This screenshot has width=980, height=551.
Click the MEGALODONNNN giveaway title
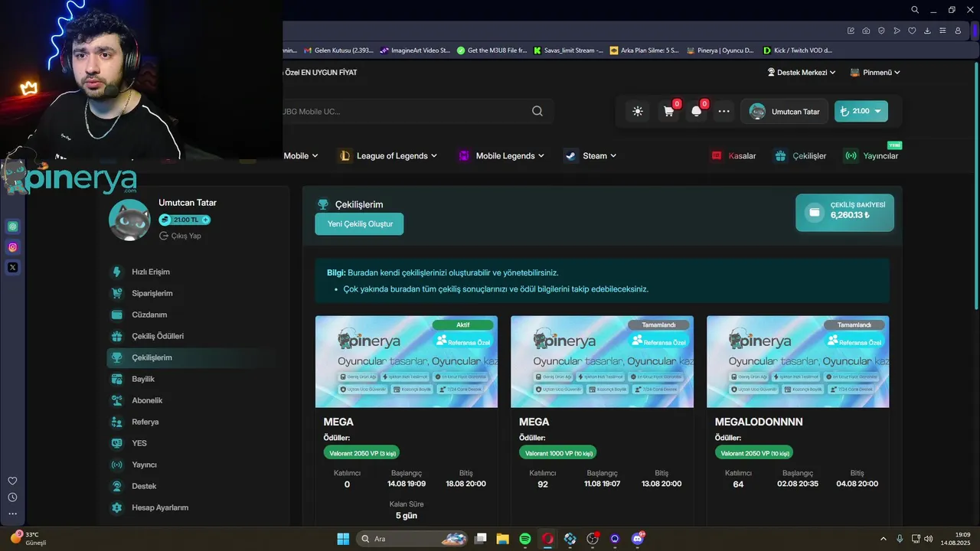coord(759,422)
